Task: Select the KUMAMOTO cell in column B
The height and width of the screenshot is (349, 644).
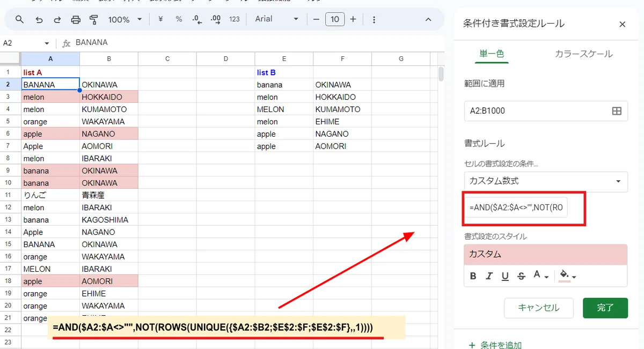Action: (109, 109)
